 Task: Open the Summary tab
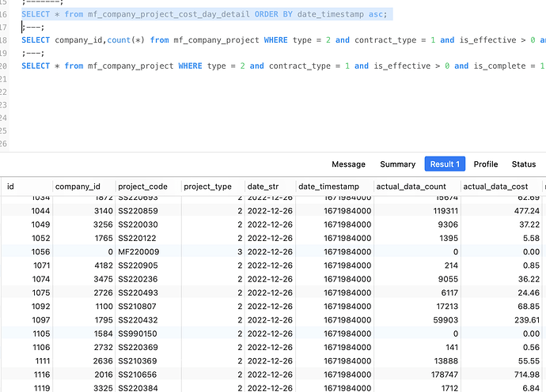click(x=398, y=164)
